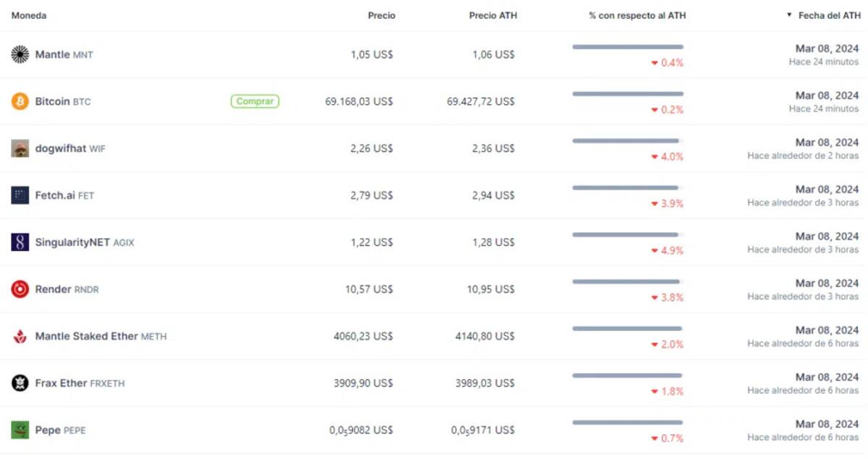
Task: Click the Render coin logo
Action: [x=19, y=289]
